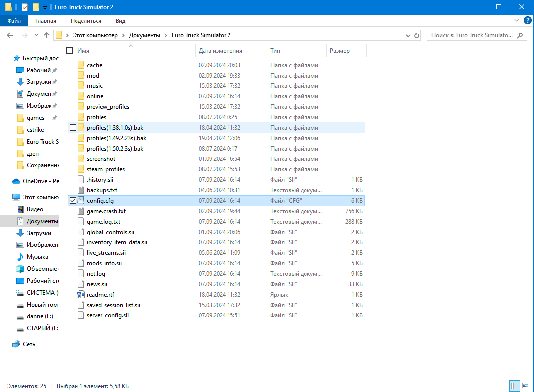Select the readme.rtf shortcut icon
This screenshot has width=534, height=392.
(81, 294)
